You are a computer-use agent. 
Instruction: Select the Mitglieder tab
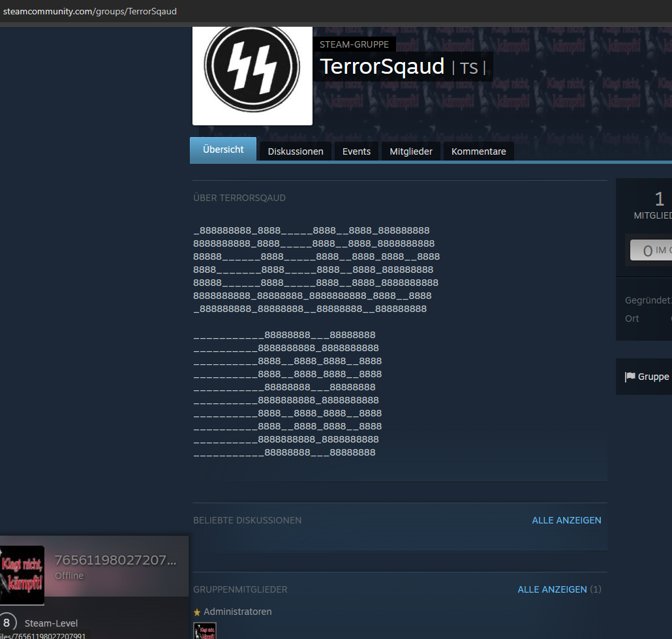(411, 151)
